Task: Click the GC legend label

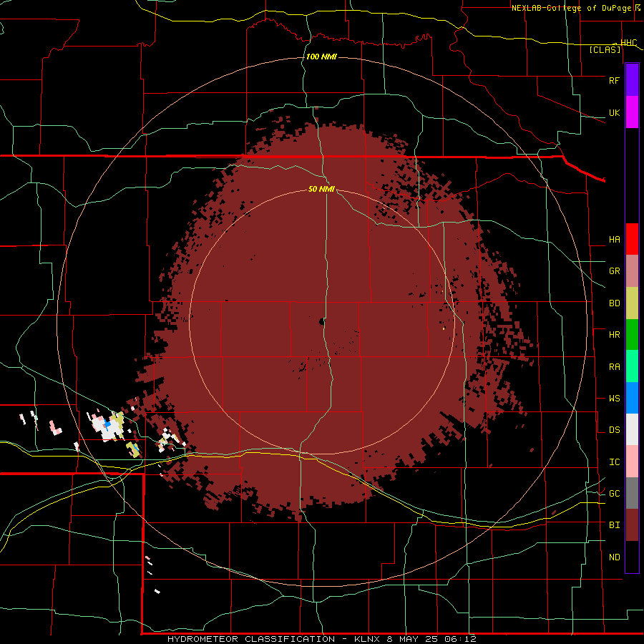Action: [614, 494]
